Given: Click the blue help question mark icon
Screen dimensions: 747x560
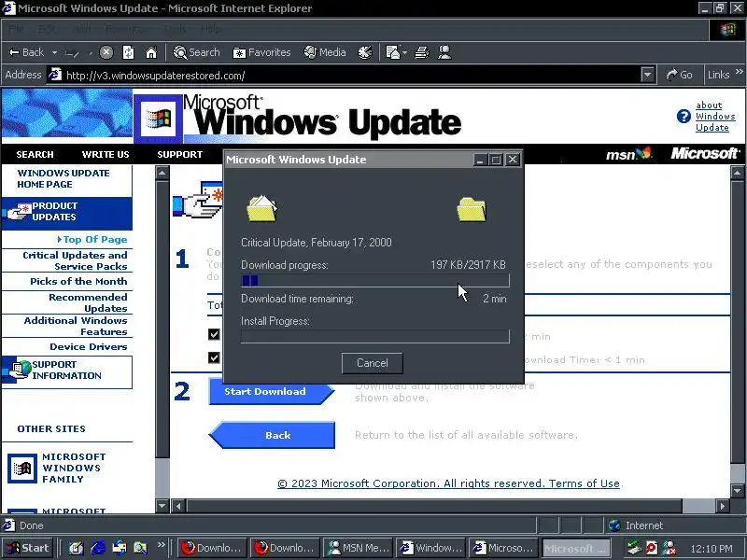Looking at the screenshot, I should click(684, 116).
